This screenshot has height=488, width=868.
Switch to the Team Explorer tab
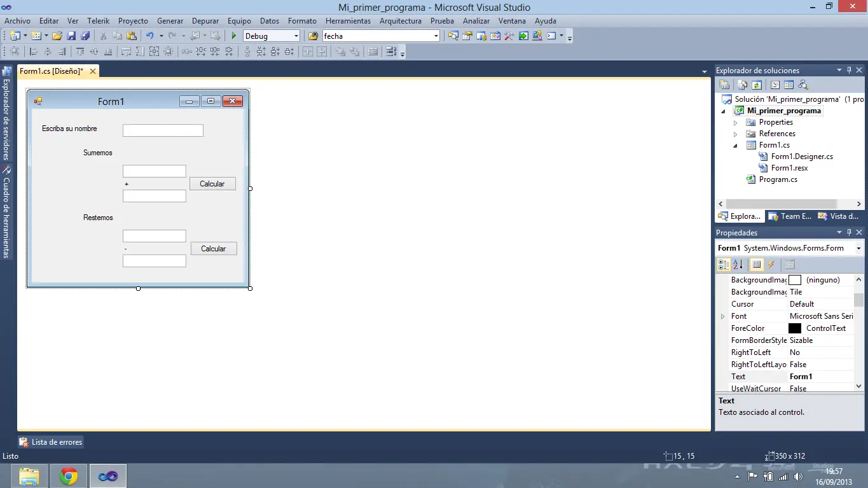click(790, 216)
